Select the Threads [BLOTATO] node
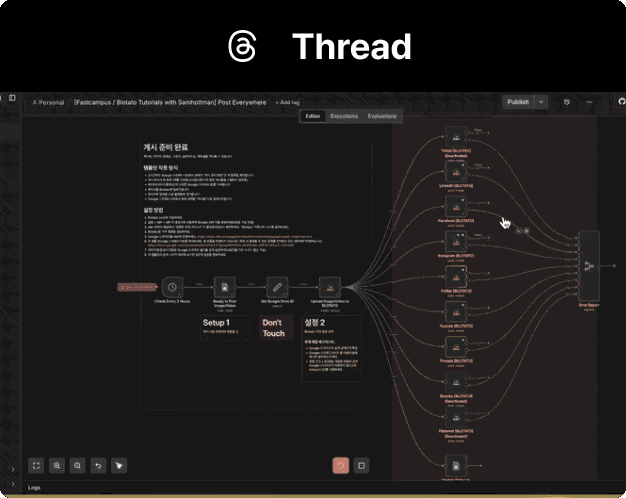The width and height of the screenshot is (626, 498). pos(456,347)
